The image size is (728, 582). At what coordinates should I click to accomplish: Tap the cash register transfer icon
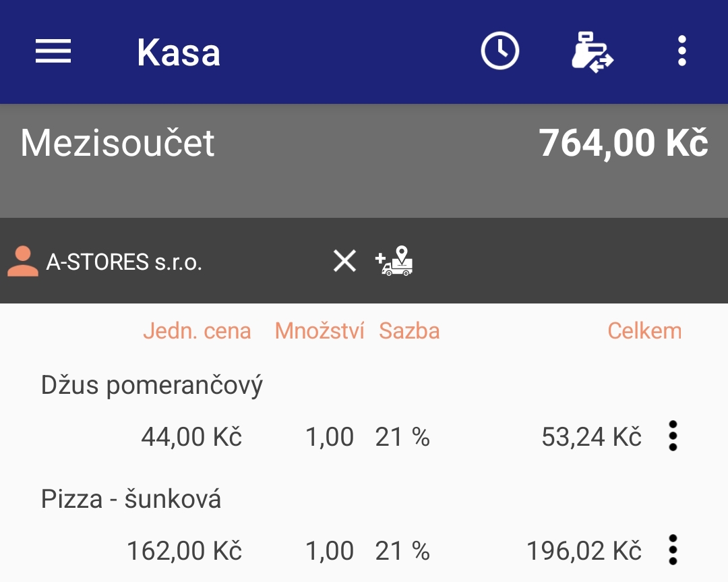tap(593, 52)
